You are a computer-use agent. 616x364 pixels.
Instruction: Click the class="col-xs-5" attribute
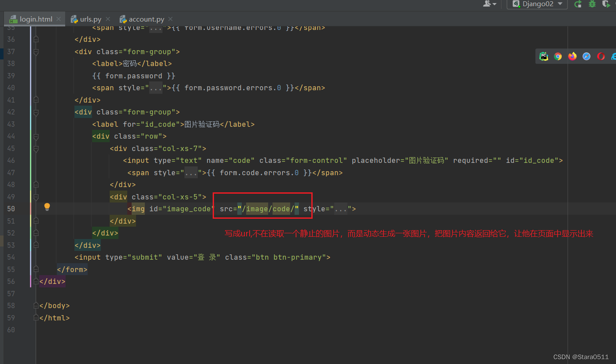coord(167,197)
